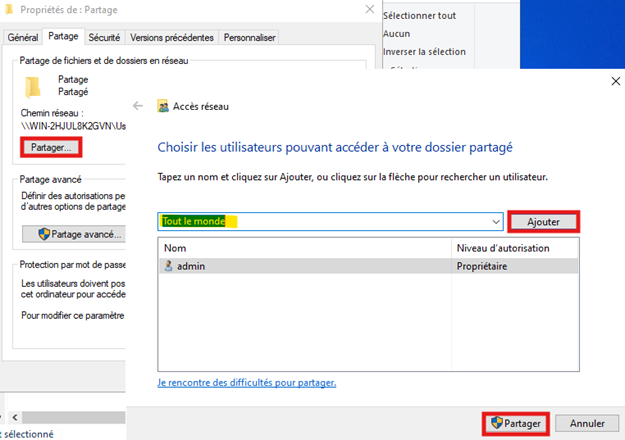Click Inverser la sélection in ribbon
The image size is (625, 440).
(x=424, y=51)
